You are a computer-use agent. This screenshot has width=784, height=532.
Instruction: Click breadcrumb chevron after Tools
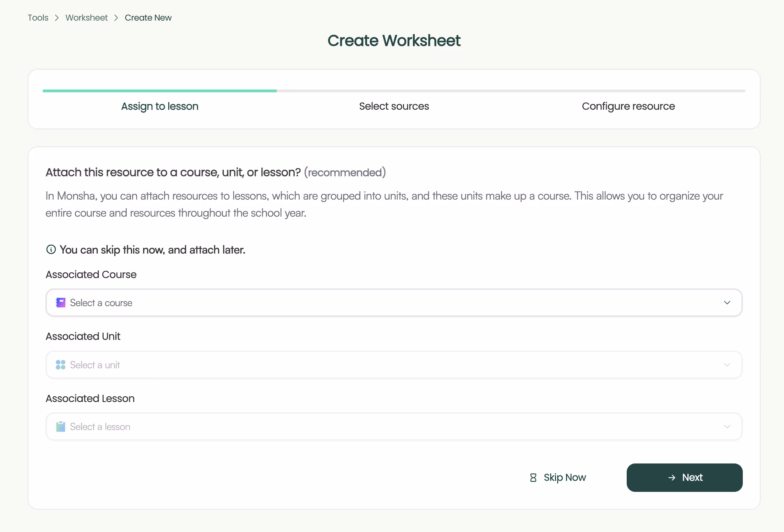coord(57,18)
